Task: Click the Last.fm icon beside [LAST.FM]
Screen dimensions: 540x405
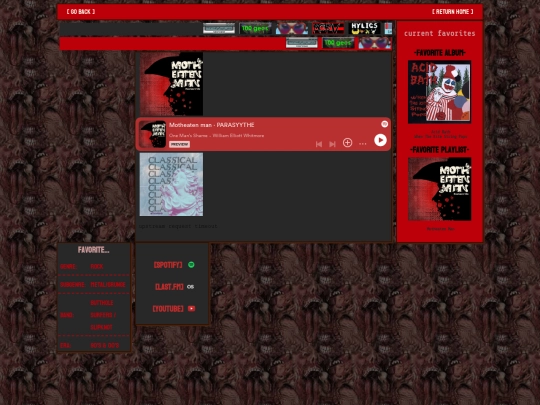Action: tap(190, 287)
